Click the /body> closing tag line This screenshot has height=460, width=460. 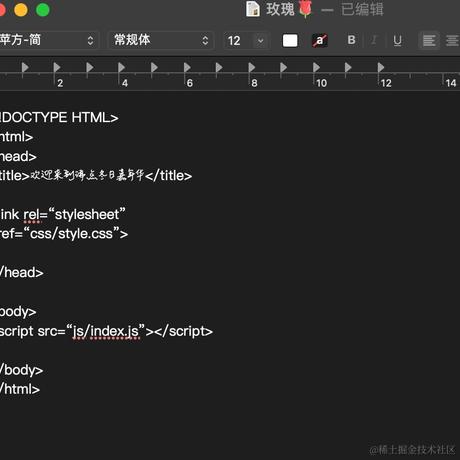tap(22, 370)
